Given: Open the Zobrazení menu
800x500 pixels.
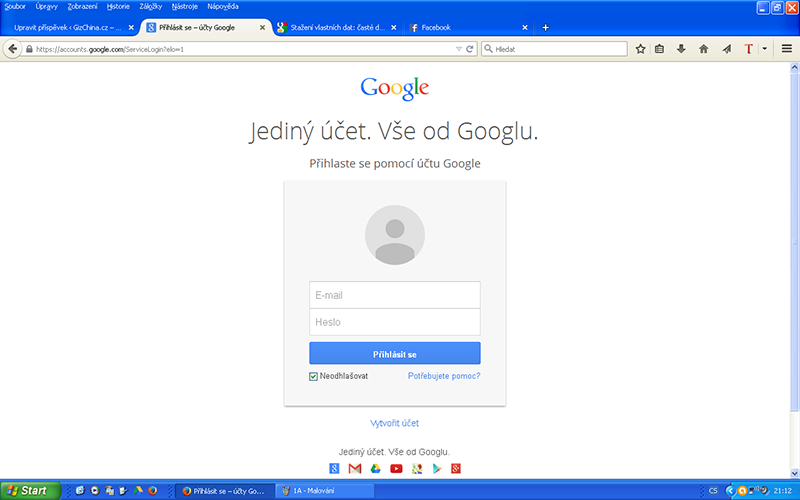Looking at the screenshot, I should [x=82, y=7].
